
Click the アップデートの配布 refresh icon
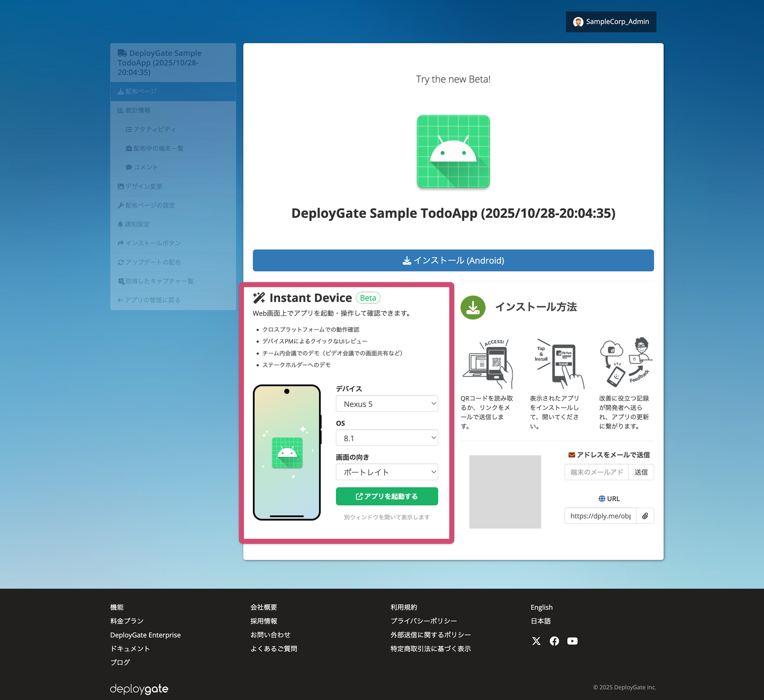pyautogui.click(x=121, y=262)
